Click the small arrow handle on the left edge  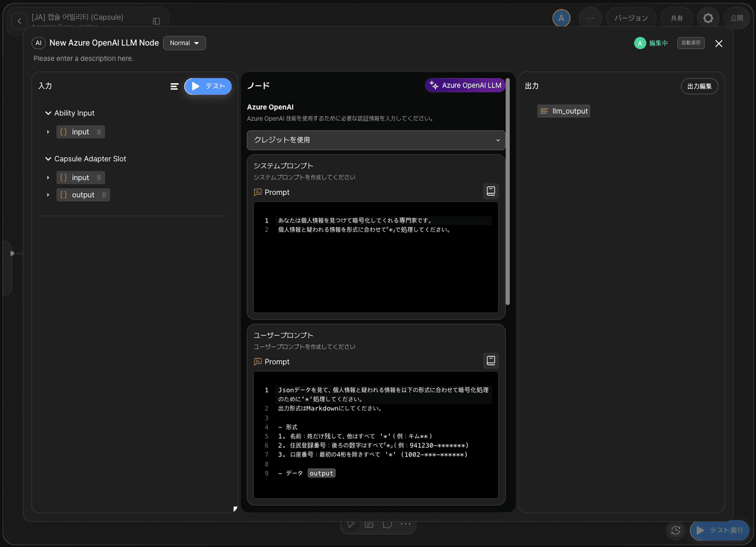pos(12,253)
